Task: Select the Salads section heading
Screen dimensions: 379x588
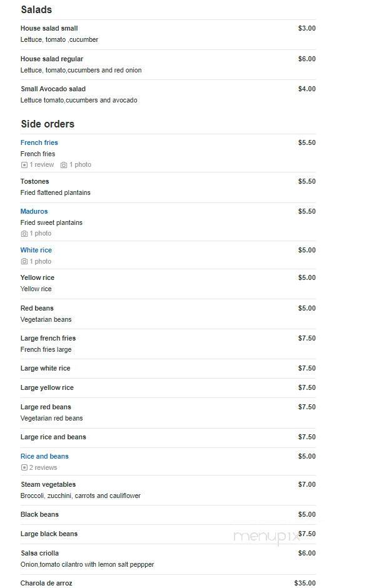Action: click(36, 10)
